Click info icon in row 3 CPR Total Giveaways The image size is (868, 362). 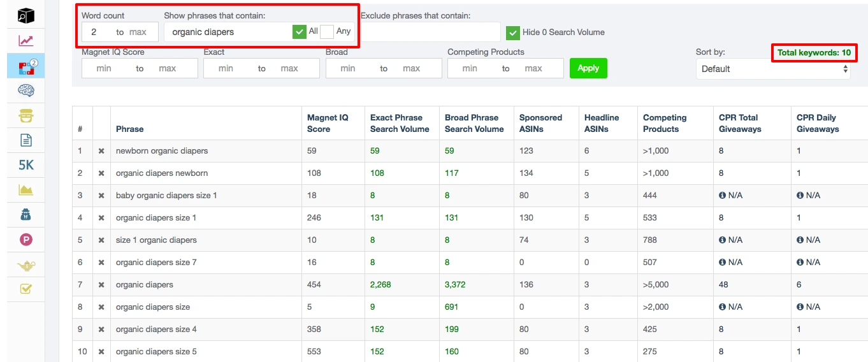click(722, 196)
